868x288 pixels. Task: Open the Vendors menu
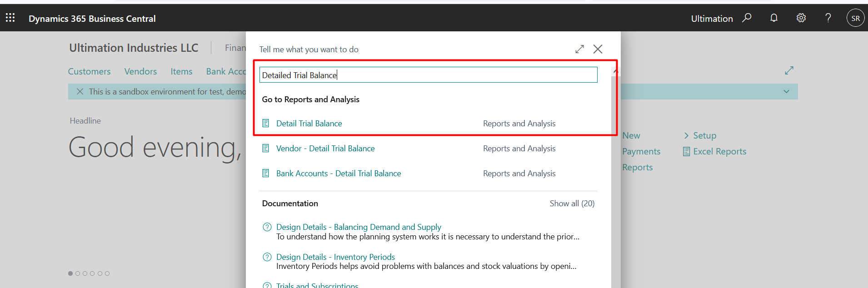tap(140, 71)
